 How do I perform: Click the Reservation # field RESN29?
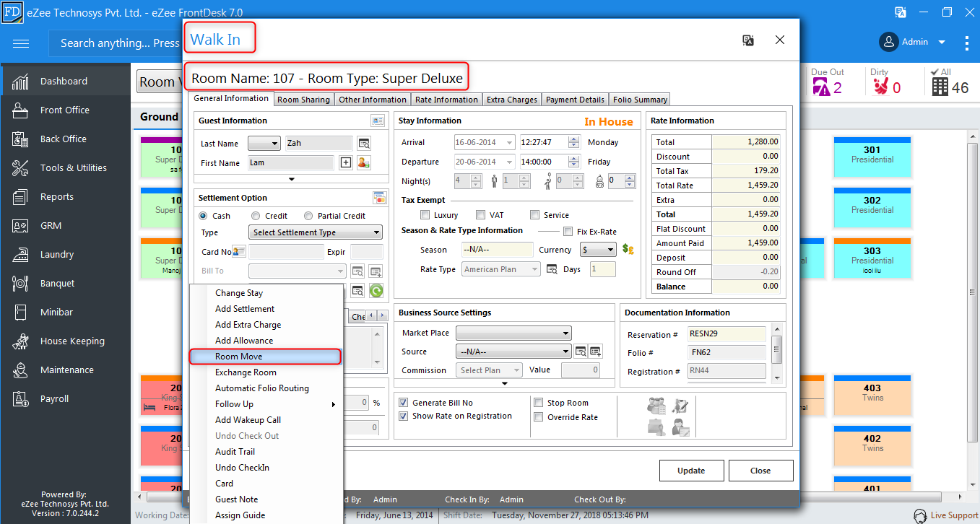pos(727,334)
